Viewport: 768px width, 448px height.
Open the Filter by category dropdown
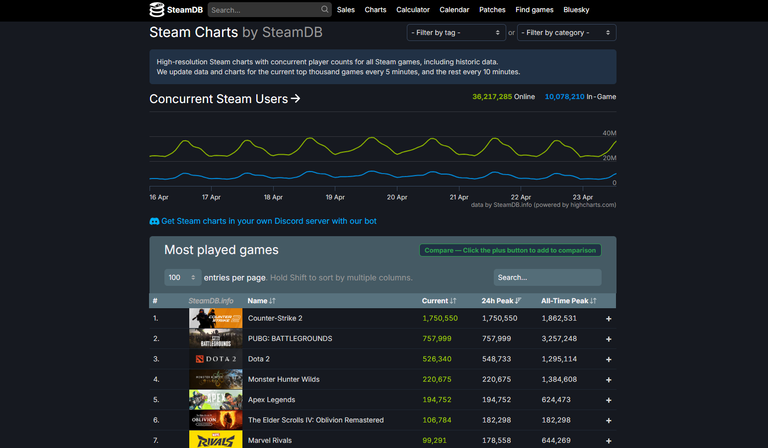[x=567, y=33]
